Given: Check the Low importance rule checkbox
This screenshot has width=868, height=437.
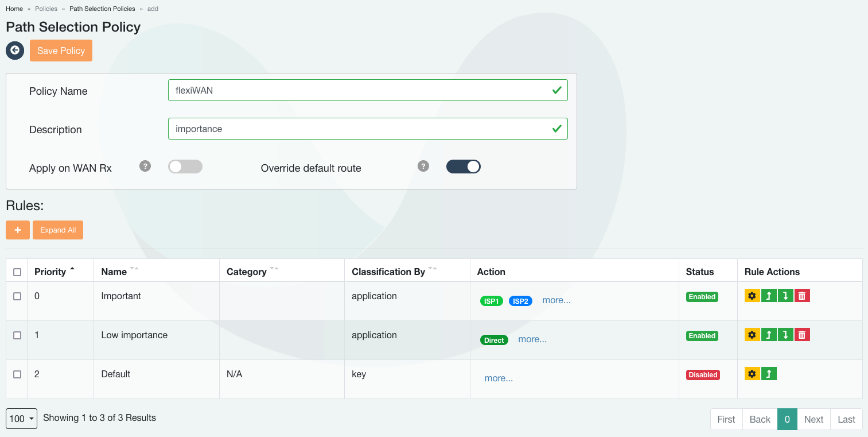Looking at the screenshot, I should [17, 335].
